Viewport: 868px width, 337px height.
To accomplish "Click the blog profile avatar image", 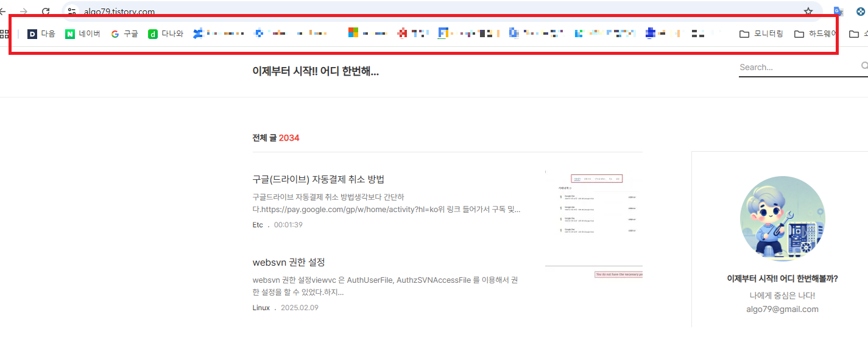I will pyautogui.click(x=783, y=219).
